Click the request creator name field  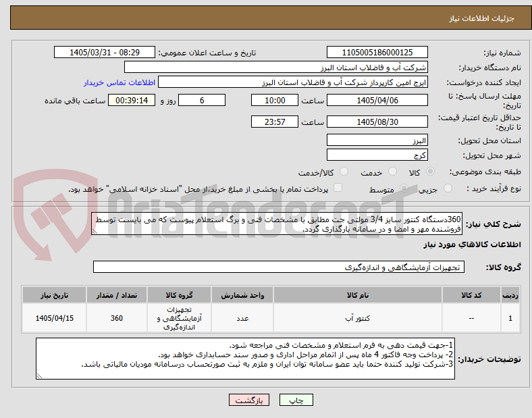click(293, 82)
